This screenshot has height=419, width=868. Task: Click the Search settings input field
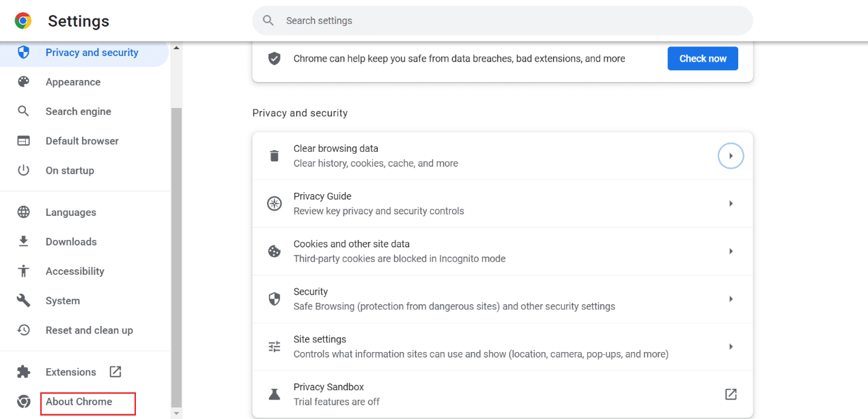coord(503,21)
